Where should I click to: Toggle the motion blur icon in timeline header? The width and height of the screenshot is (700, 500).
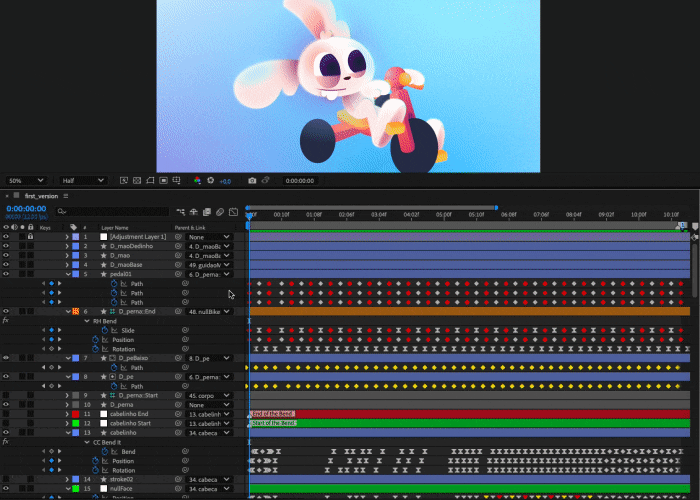click(x=220, y=212)
